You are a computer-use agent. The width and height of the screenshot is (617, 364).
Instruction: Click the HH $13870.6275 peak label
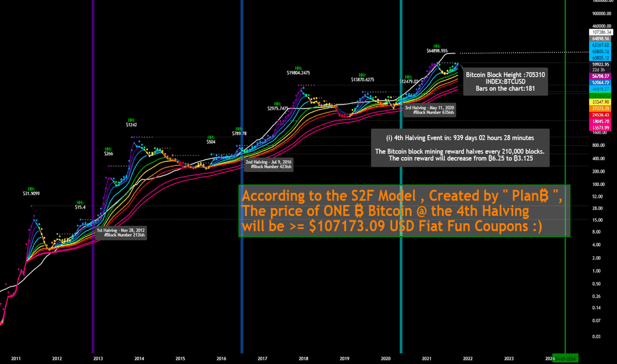(362, 77)
